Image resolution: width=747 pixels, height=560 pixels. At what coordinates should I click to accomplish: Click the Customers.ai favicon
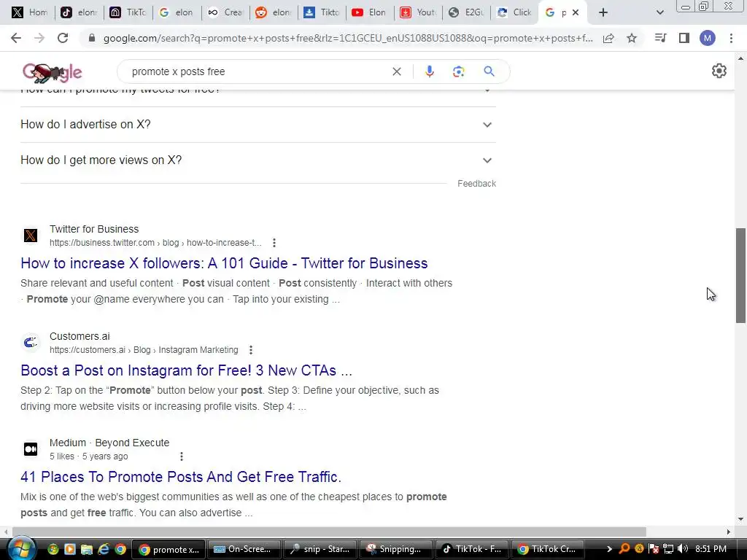pos(31,343)
